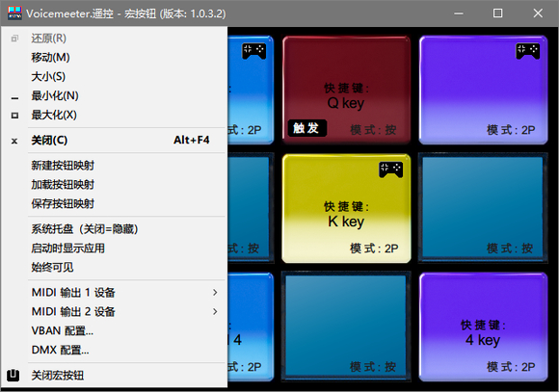Toggle 启动时显示应用 option
Viewport: 559px width, 392px height.
(114, 248)
